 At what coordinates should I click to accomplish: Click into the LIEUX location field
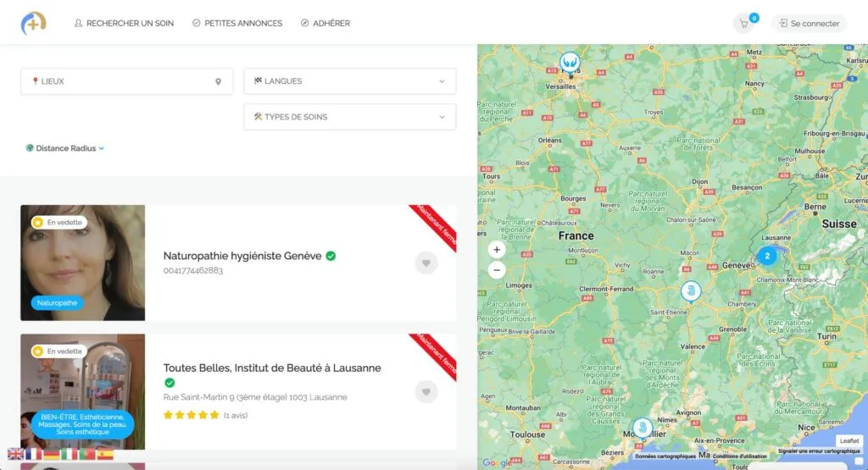[119, 81]
